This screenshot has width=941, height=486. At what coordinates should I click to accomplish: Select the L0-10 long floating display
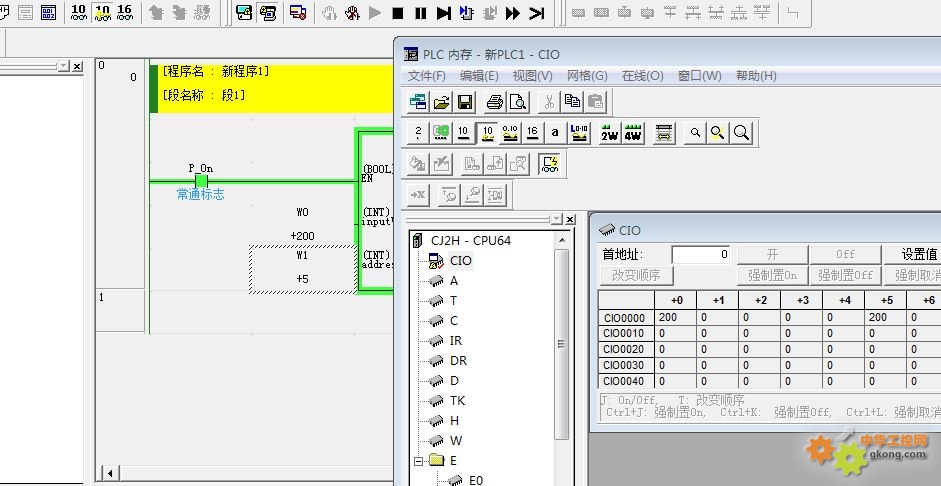579,133
